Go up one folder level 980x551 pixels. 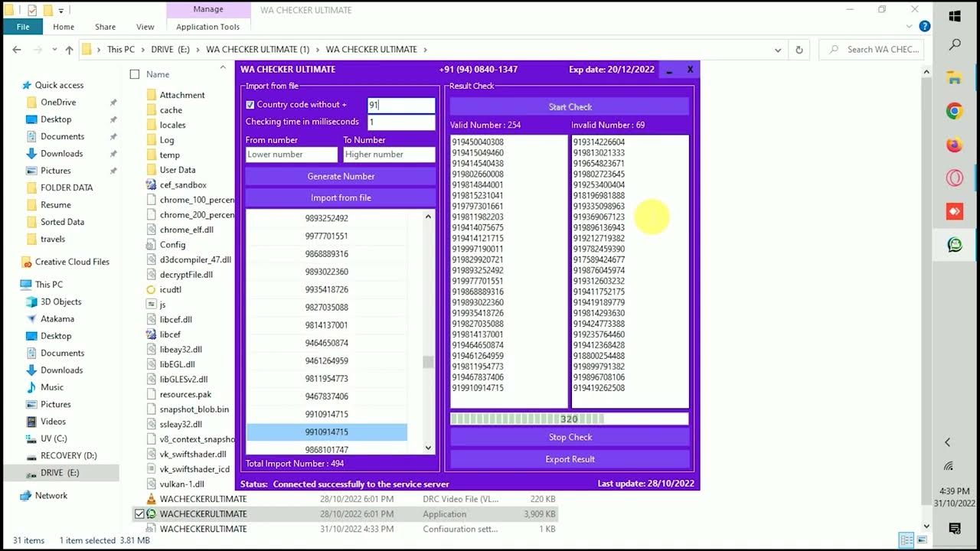(x=69, y=50)
